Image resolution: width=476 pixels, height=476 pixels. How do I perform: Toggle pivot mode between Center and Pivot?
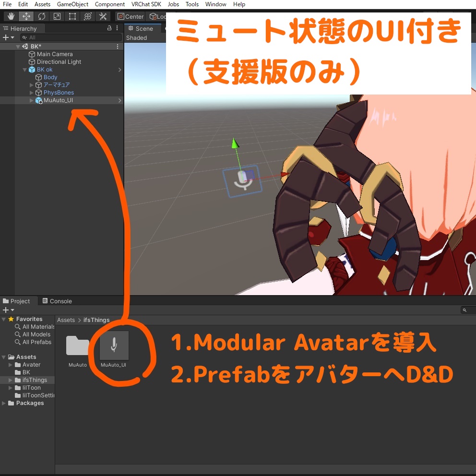point(130,16)
